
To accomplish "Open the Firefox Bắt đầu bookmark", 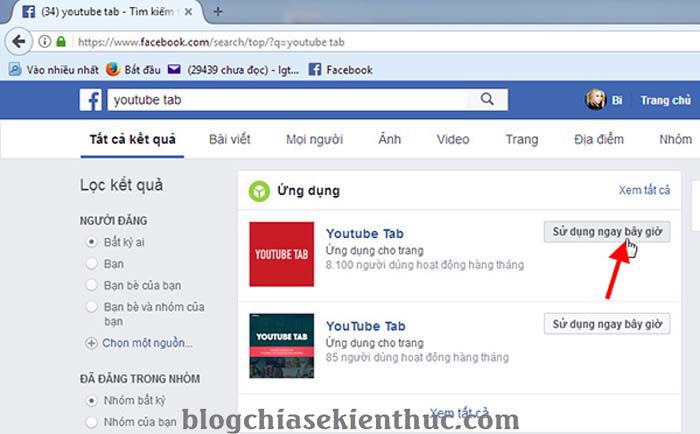I will click(133, 69).
